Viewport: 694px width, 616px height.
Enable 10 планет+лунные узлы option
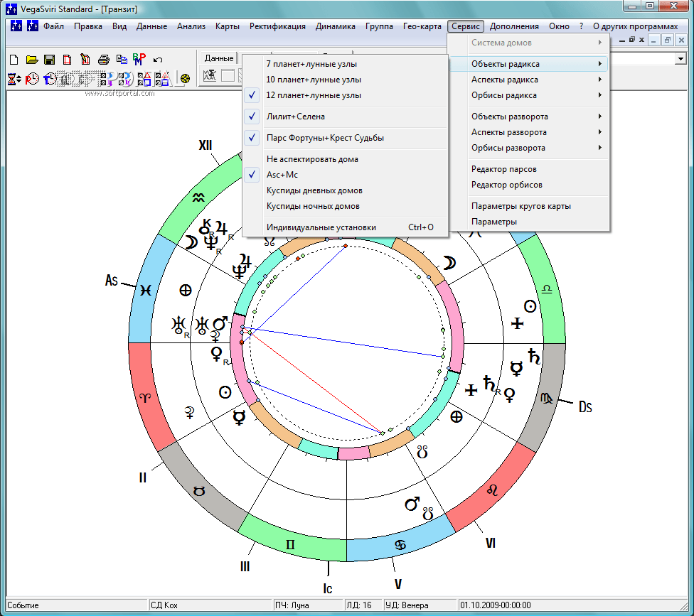coord(346,80)
